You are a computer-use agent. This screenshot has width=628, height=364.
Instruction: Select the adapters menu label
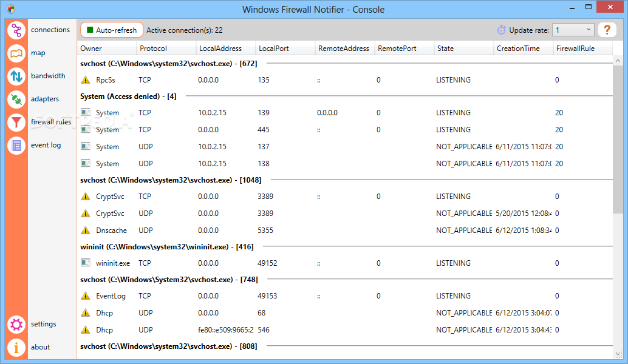pos(45,99)
